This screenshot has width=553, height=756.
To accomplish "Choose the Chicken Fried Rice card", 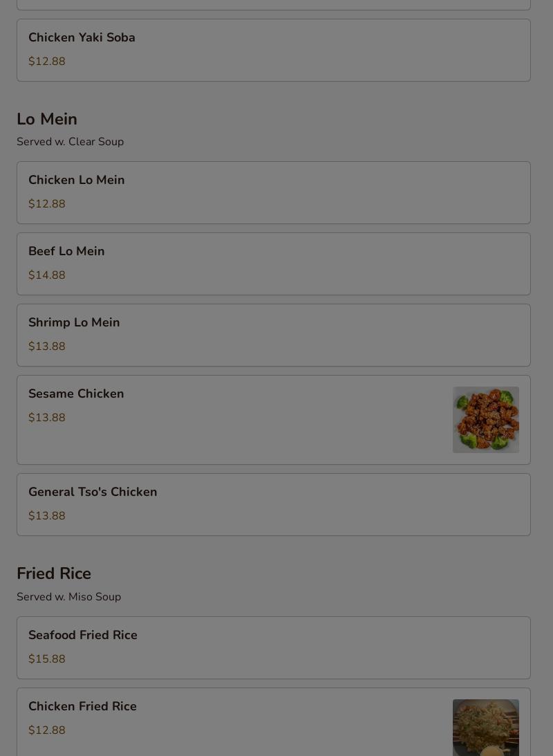I will tap(274, 722).
